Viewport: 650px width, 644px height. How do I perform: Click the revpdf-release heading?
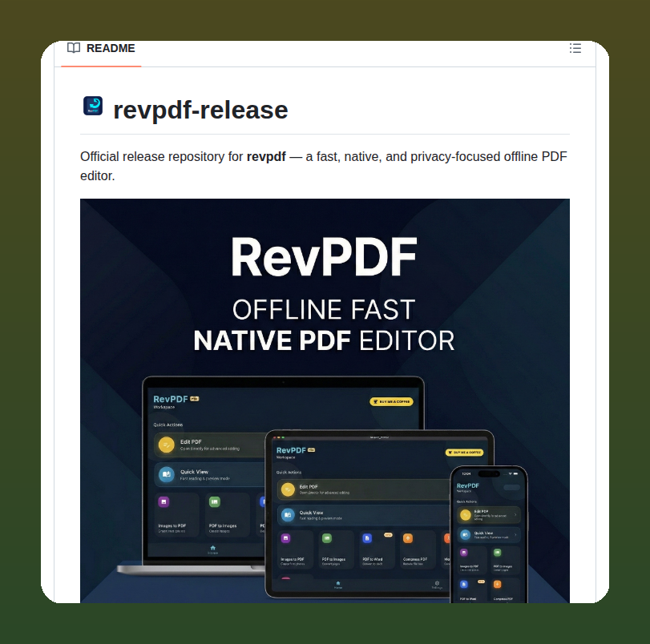(200, 110)
